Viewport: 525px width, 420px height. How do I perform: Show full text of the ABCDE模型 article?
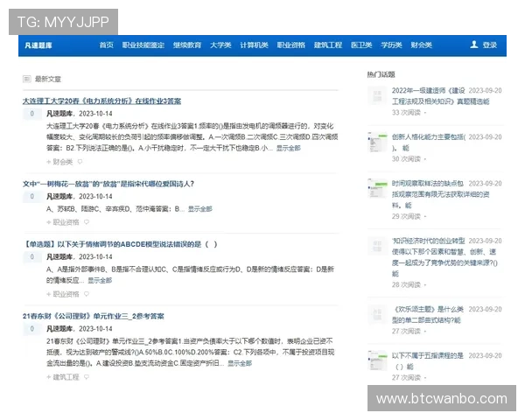tap(100, 280)
